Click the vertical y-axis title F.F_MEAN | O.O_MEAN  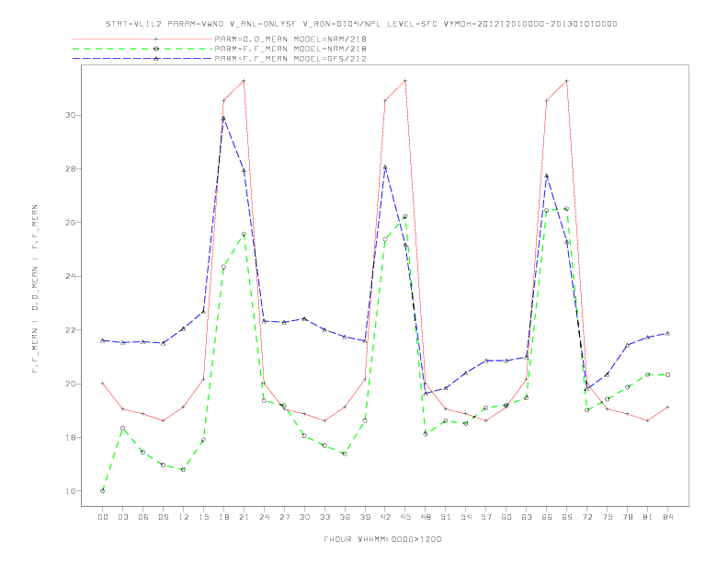click(35, 289)
